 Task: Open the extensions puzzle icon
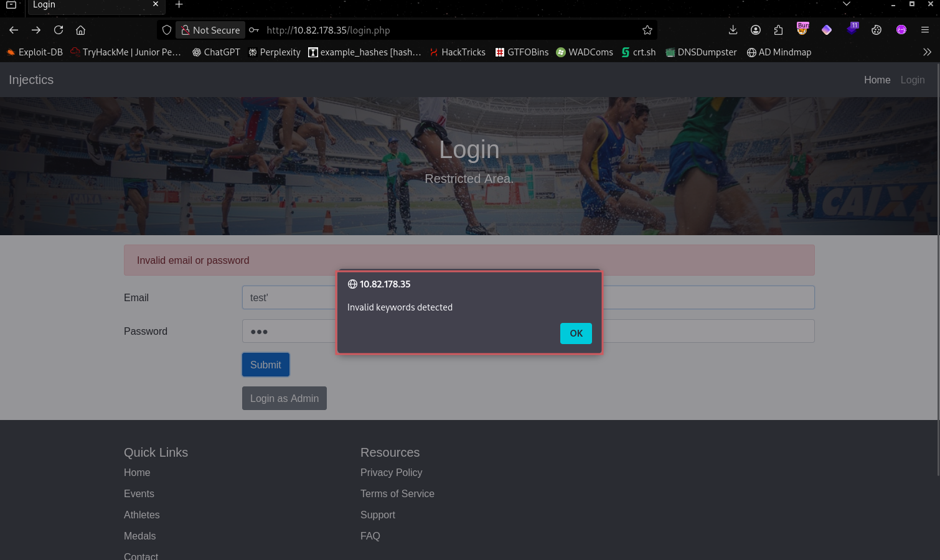tap(778, 30)
